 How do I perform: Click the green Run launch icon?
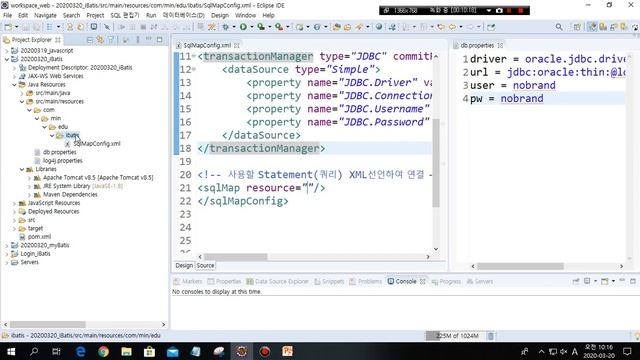coord(243,27)
